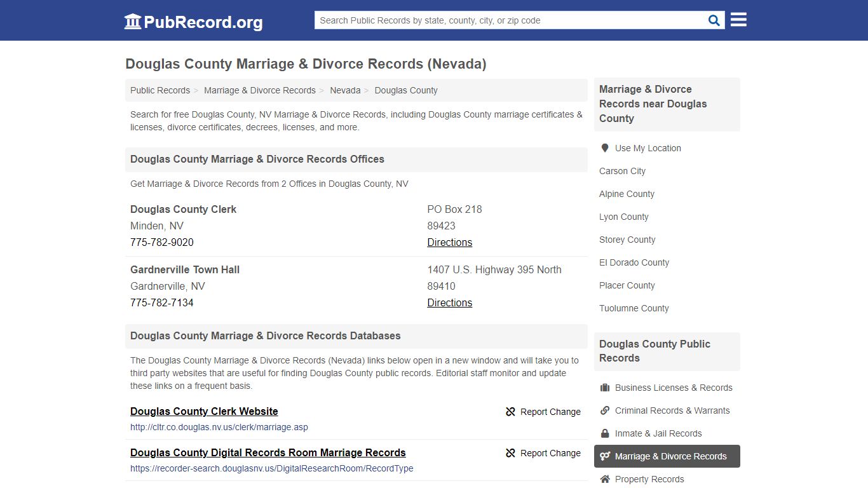Click the search magnifier icon
This screenshot has height=488, width=868.
coord(714,20)
